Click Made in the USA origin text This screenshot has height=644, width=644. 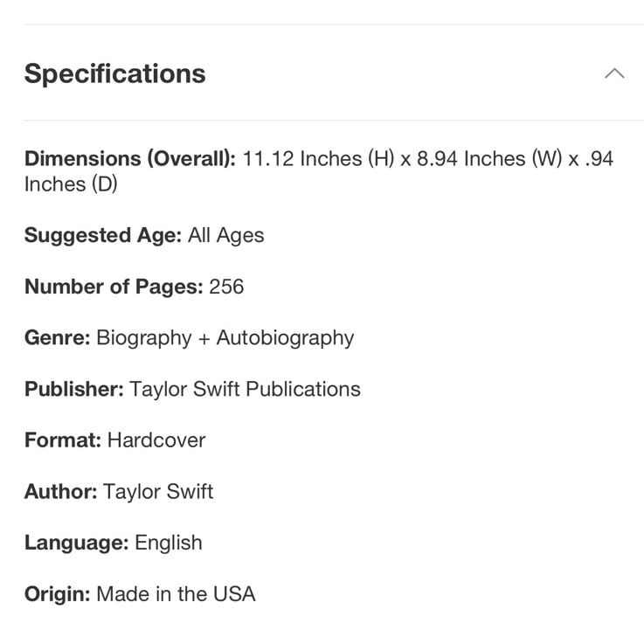(176, 594)
